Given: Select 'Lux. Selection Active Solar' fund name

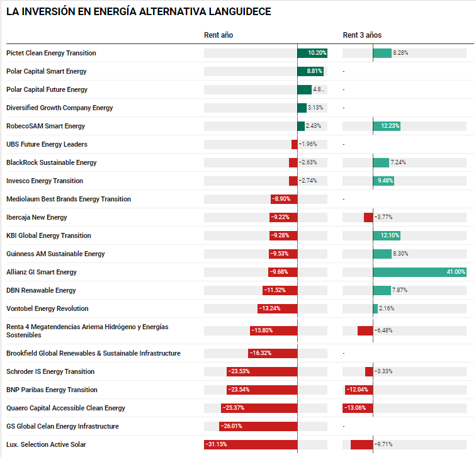Looking at the screenshot, I should pyautogui.click(x=46, y=444).
